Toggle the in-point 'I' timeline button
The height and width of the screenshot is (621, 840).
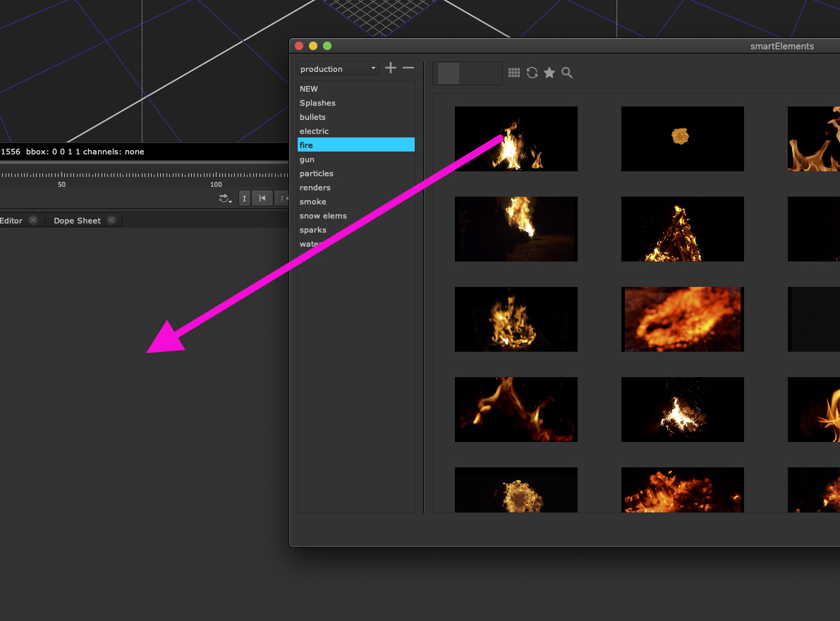pyautogui.click(x=245, y=199)
